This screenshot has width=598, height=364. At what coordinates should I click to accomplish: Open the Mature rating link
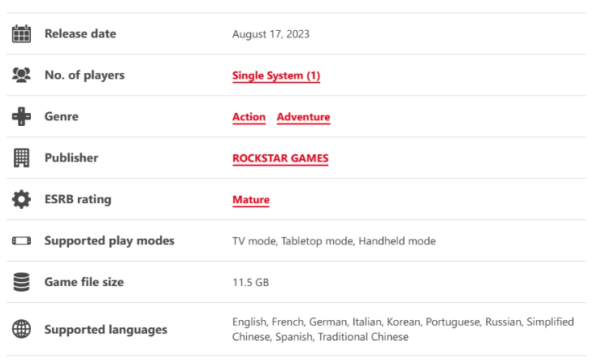251,200
